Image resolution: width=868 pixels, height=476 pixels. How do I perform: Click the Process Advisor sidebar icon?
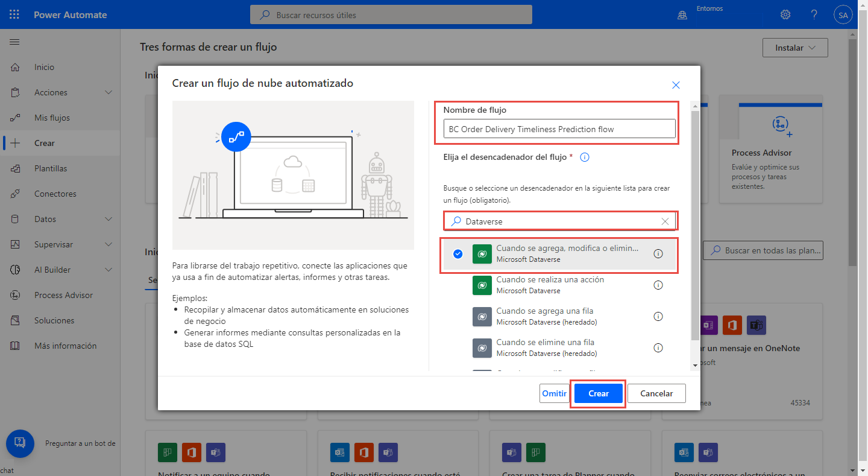click(x=16, y=295)
